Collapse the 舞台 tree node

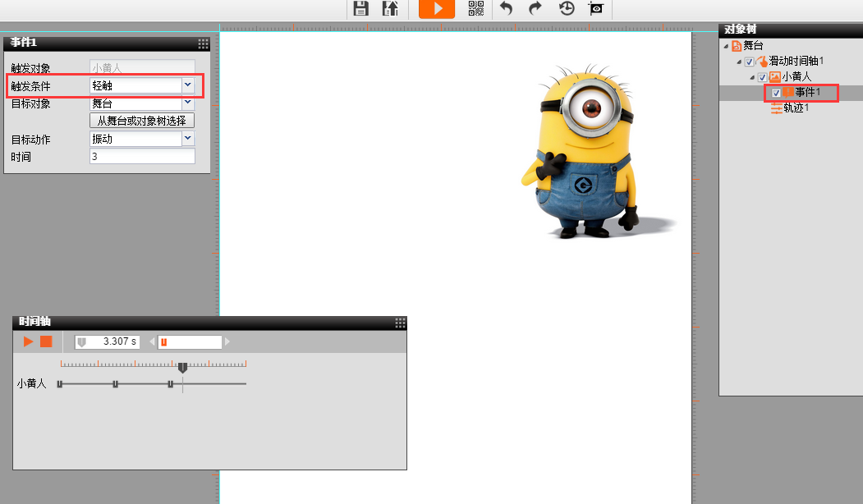tap(726, 46)
